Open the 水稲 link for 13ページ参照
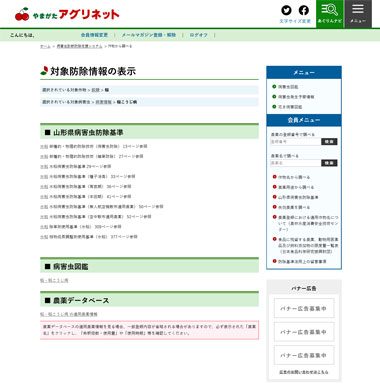Viewport: 380px width, 390px height. pyautogui.click(x=44, y=146)
